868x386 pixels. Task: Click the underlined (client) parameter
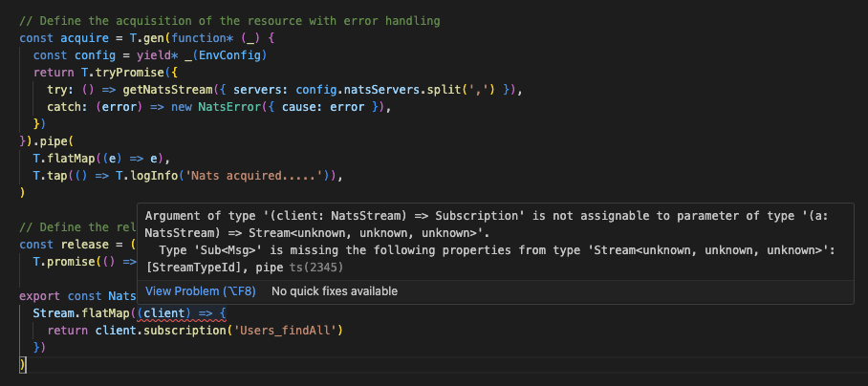[164, 313]
